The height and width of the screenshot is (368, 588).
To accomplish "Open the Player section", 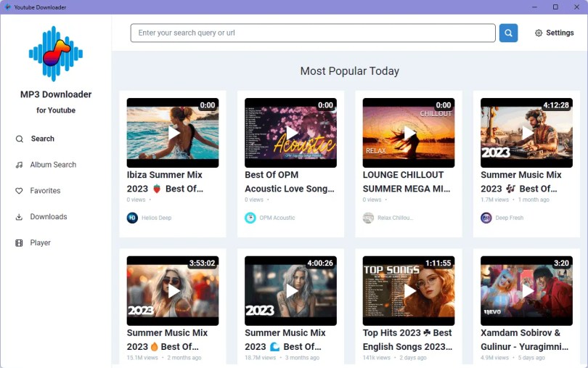I will pos(40,242).
